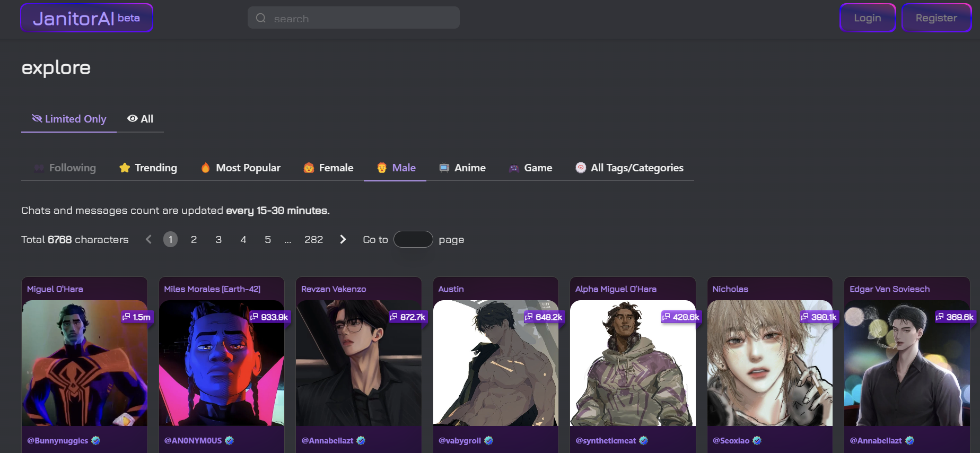
Task: Open the Anime tab
Action: point(462,168)
